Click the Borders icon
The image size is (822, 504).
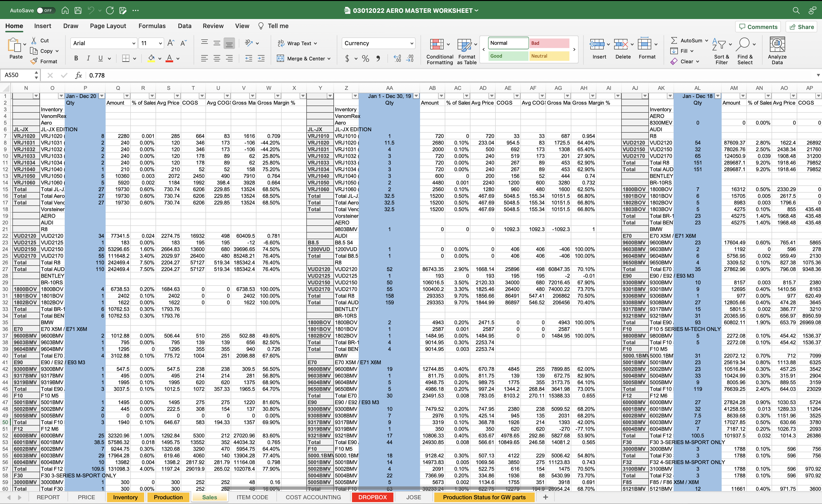(126, 59)
